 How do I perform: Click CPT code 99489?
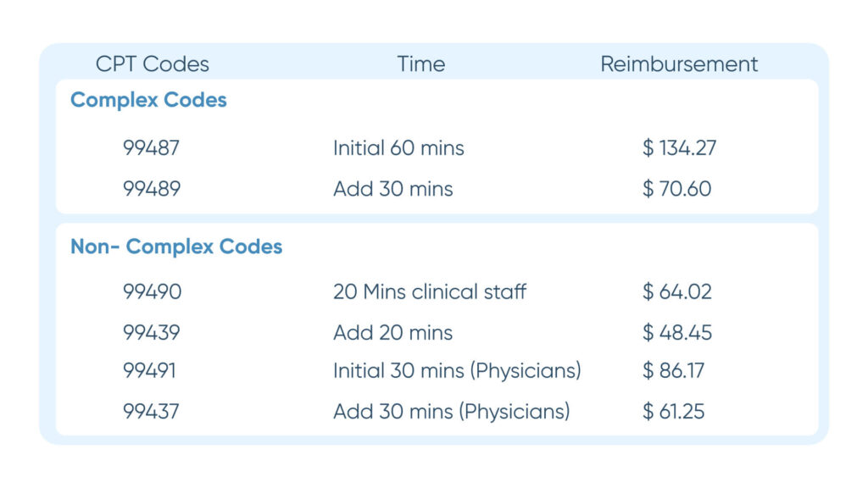[x=152, y=189]
